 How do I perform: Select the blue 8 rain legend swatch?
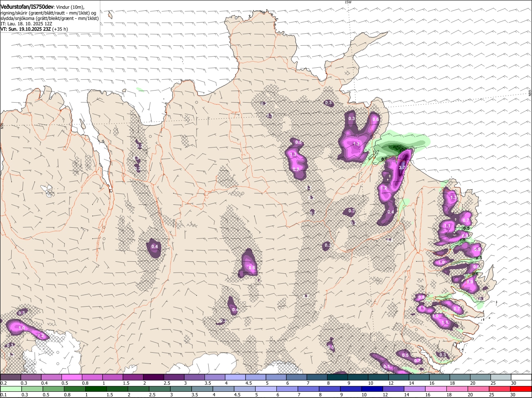pos(330,389)
